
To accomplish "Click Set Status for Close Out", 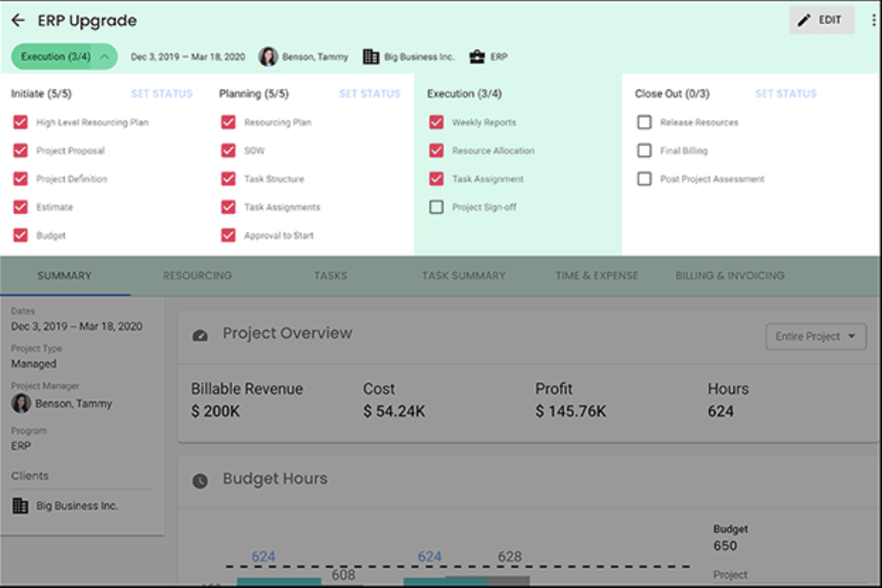I will (x=785, y=94).
